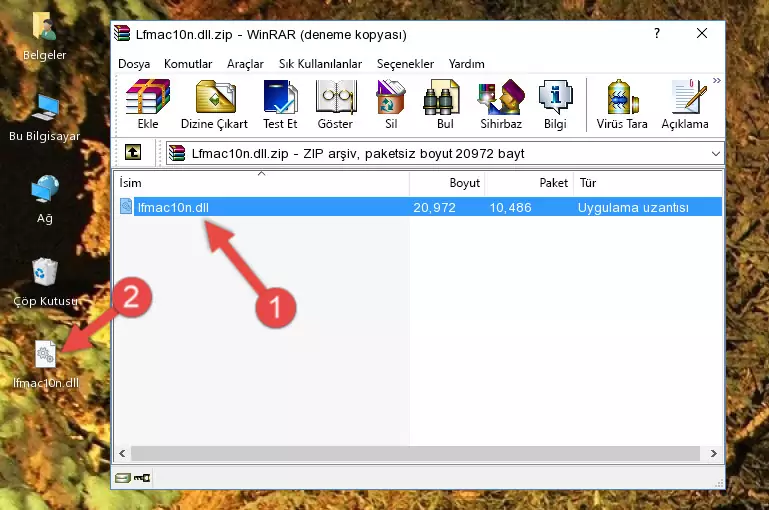769x510 pixels.
Task: Start Virüs Tara virus scan
Action: click(622, 104)
